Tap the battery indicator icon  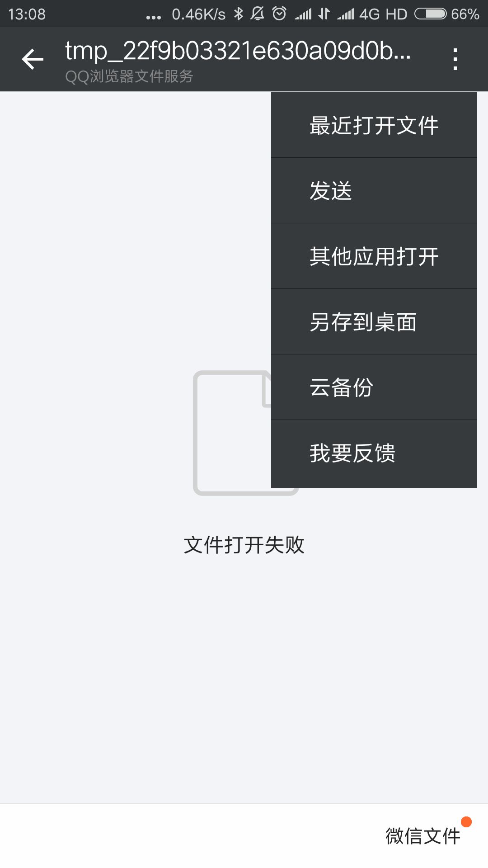(x=431, y=14)
